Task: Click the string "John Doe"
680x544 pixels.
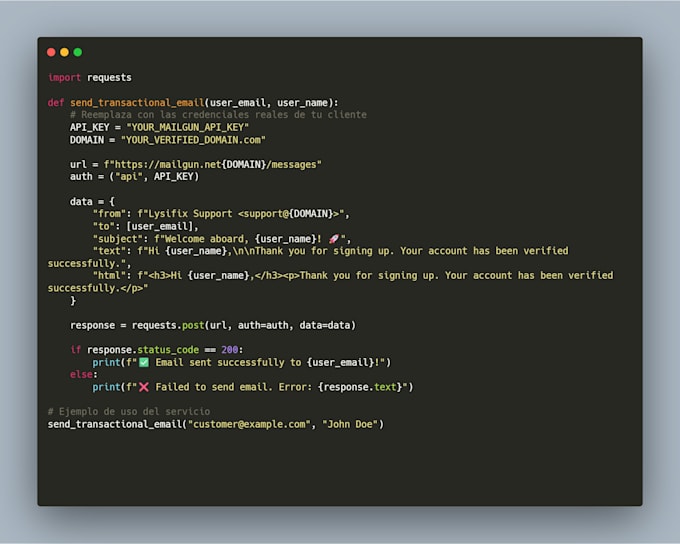Action: (350, 424)
